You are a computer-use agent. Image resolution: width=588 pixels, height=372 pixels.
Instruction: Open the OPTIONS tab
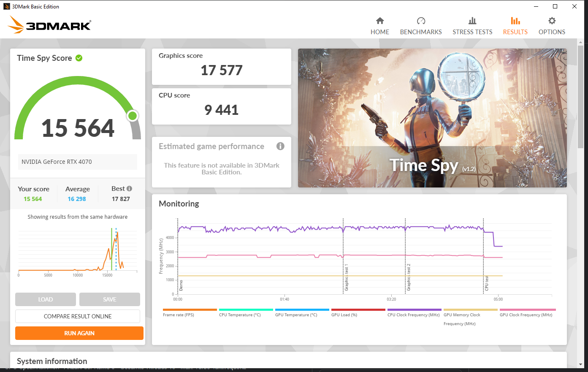(552, 26)
